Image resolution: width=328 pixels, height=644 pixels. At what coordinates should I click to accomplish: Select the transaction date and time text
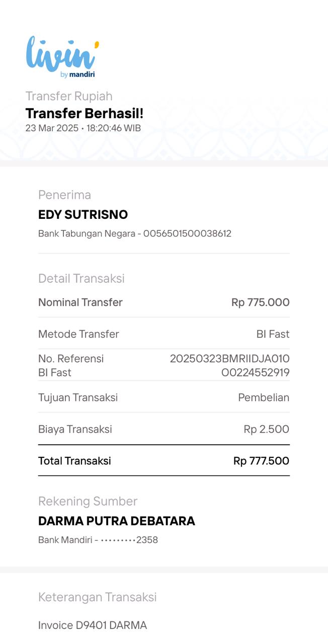point(83,128)
